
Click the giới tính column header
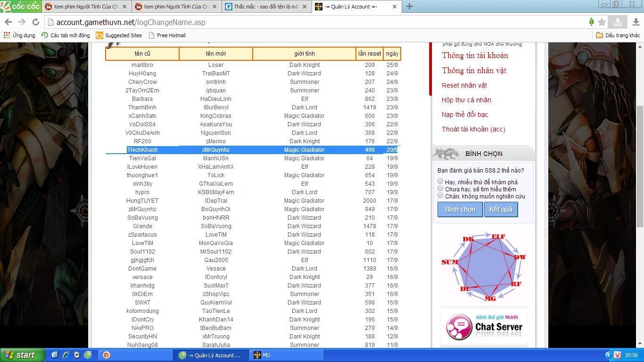305,54
